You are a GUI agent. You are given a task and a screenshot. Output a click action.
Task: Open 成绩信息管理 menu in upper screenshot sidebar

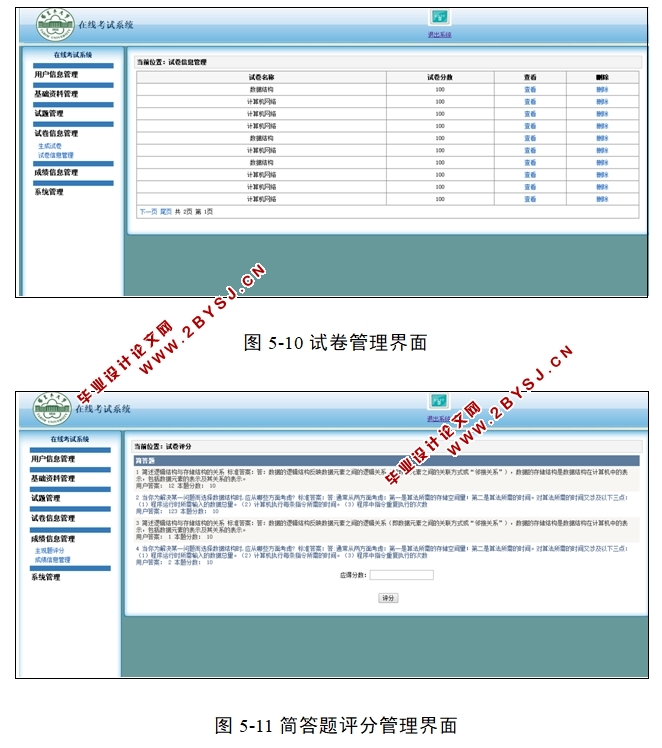pyautogui.click(x=56, y=172)
